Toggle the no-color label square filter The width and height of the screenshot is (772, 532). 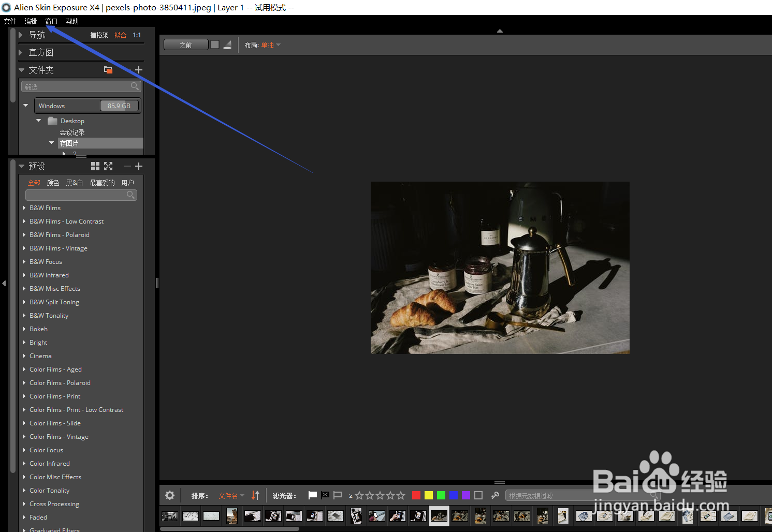tap(478, 495)
